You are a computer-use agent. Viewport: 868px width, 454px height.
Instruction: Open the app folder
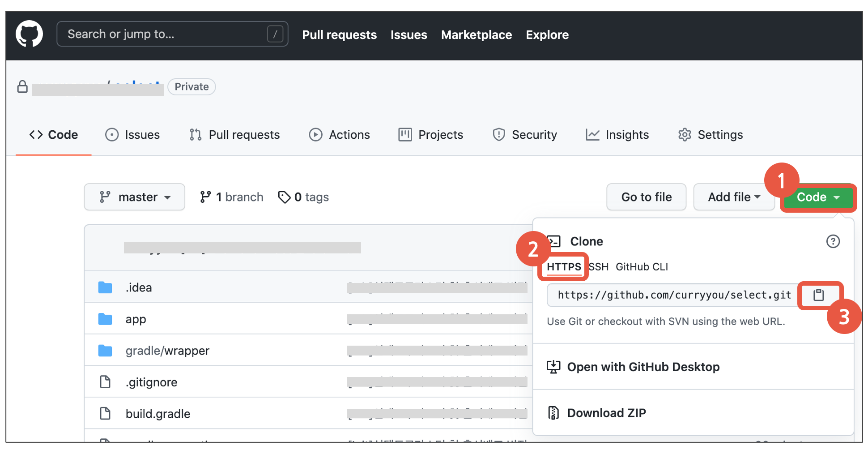point(136,319)
